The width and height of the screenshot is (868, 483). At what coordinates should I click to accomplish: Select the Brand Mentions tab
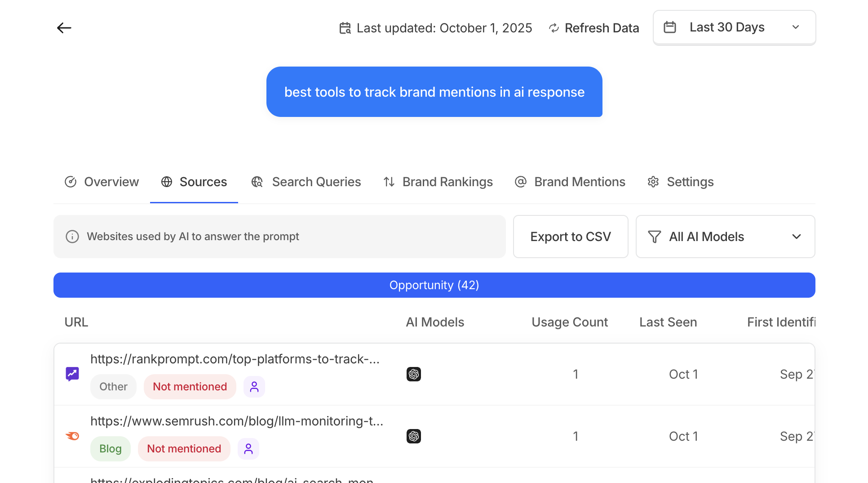(570, 182)
